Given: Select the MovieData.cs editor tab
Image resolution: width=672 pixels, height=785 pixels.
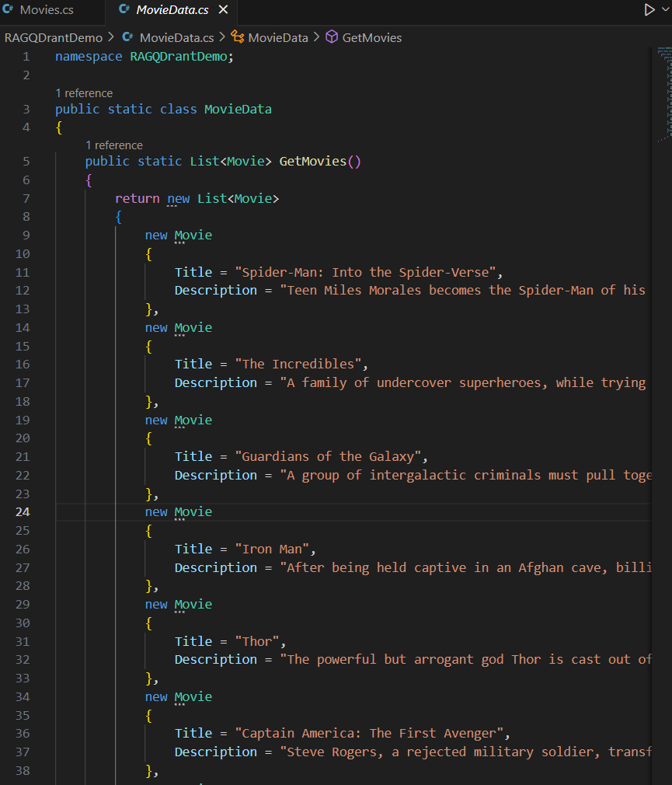Looking at the screenshot, I should (172, 10).
